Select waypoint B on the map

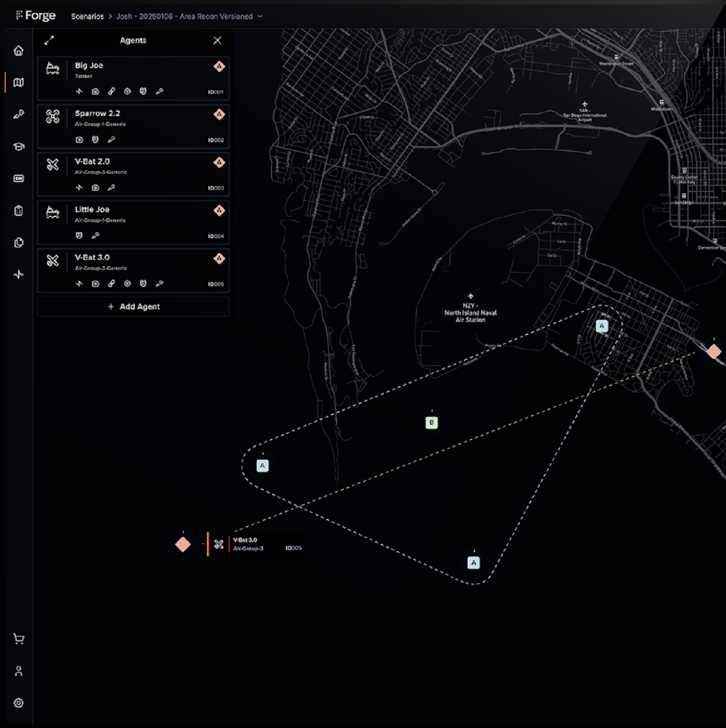coord(432,423)
